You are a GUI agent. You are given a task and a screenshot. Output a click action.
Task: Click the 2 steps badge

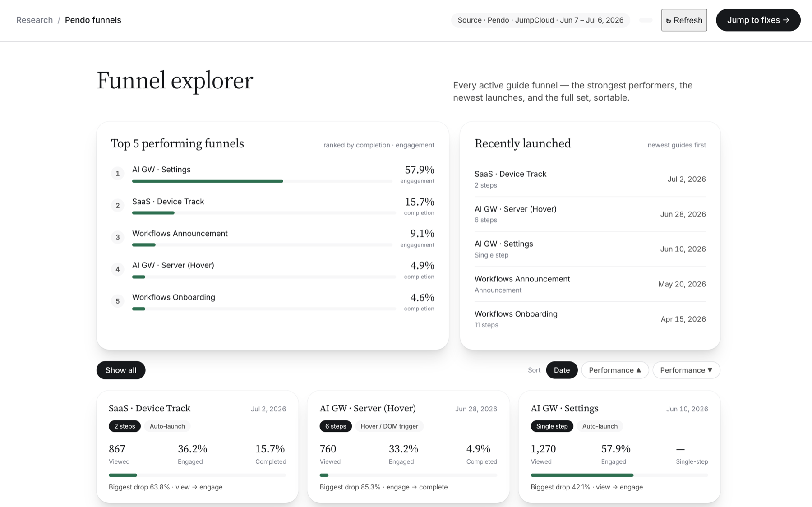(125, 426)
